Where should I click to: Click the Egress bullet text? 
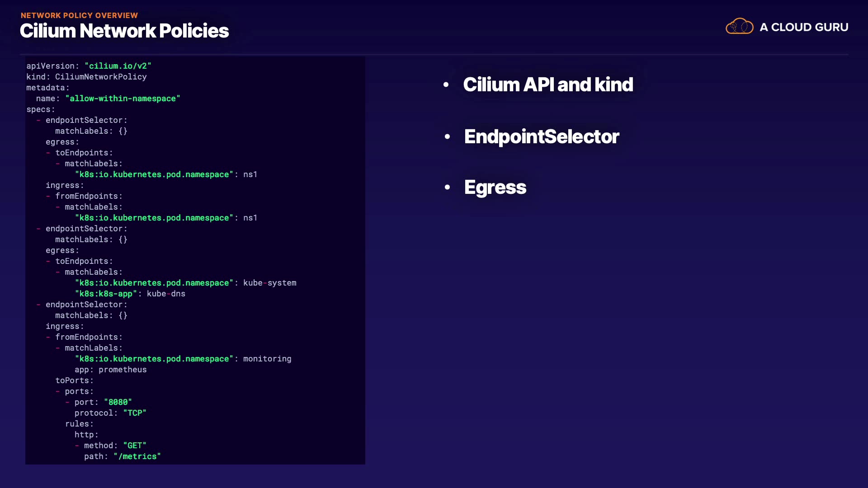click(495, 187)
